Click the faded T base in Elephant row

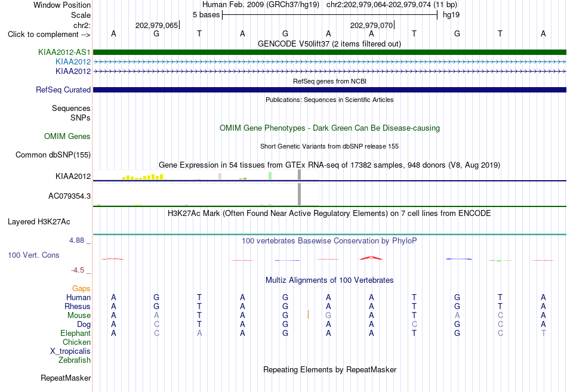click(x=543, y=334)
